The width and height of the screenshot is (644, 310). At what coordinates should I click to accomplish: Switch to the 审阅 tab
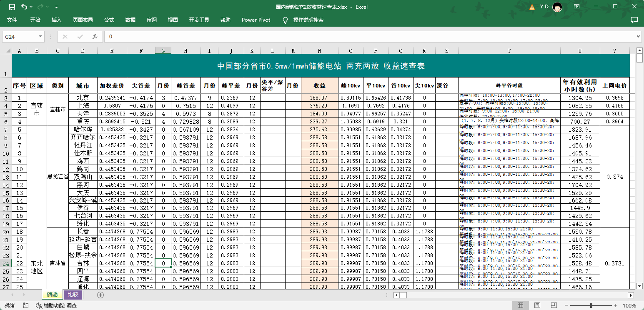coord(152,20)
